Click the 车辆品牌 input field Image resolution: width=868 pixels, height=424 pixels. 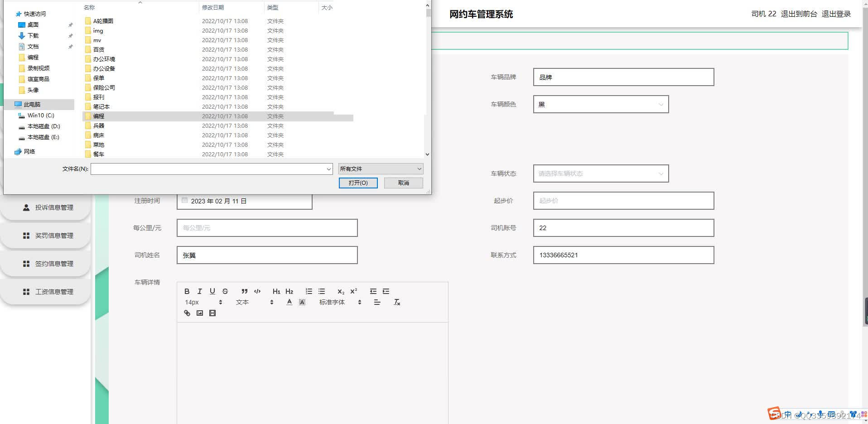pyautogui.click(x=623, y=77)
